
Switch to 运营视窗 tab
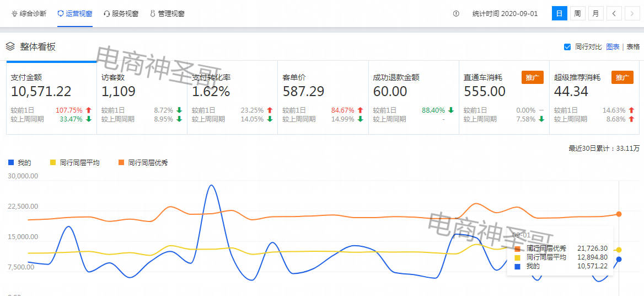[x=75, y=14]
